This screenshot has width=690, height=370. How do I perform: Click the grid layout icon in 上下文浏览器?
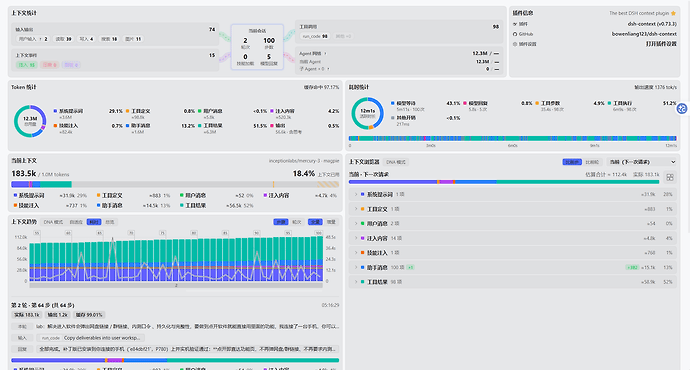tap(670, 177)
